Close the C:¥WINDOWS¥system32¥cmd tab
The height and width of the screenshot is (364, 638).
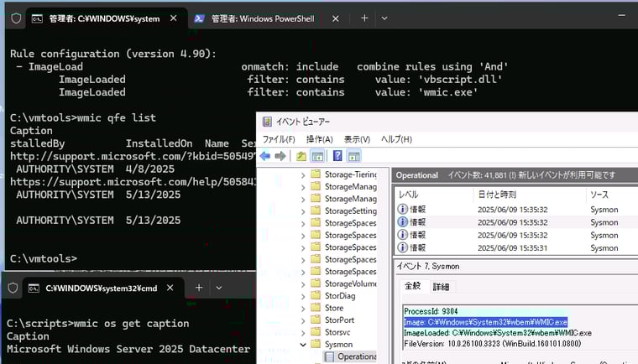tap(170, 288)
